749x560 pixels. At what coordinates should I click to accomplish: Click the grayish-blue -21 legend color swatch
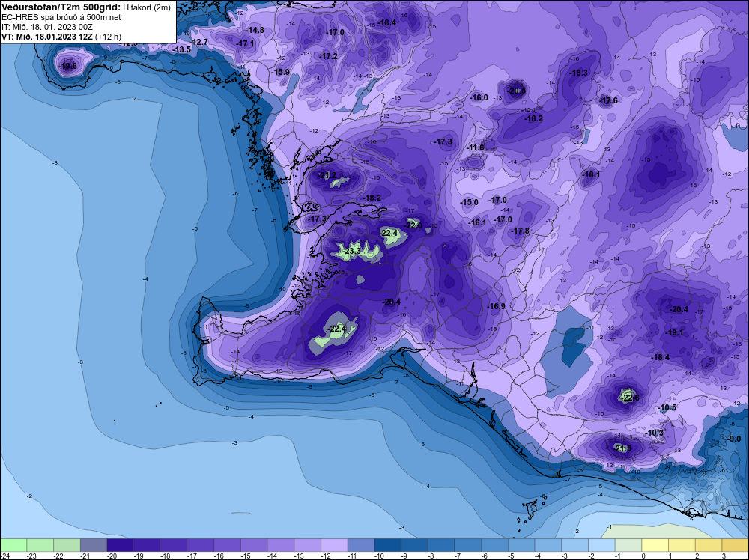coord(94,545)
